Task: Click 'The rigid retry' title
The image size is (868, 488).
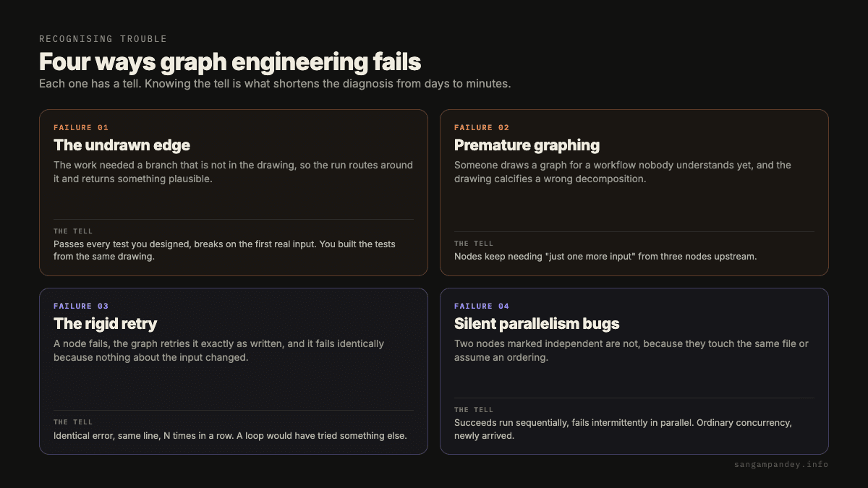Action: click(x=105, y=324)
